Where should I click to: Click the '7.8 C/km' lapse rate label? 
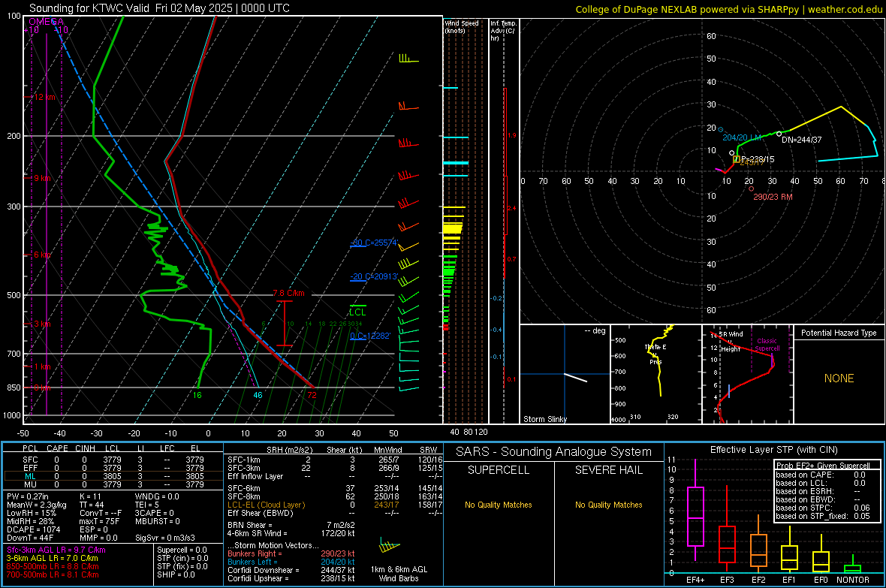pyautogui.click(x=288, y=293)
